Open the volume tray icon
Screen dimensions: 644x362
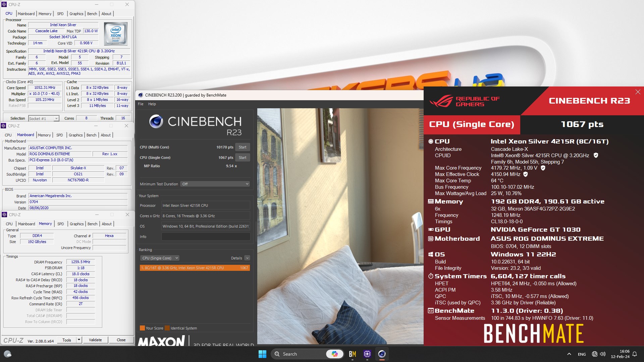[603, 354]
